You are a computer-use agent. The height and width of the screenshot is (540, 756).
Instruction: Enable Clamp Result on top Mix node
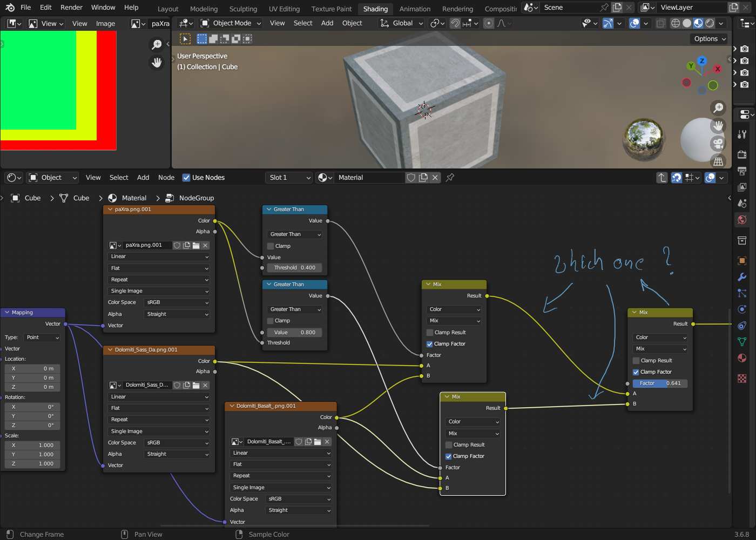(430, 333)
